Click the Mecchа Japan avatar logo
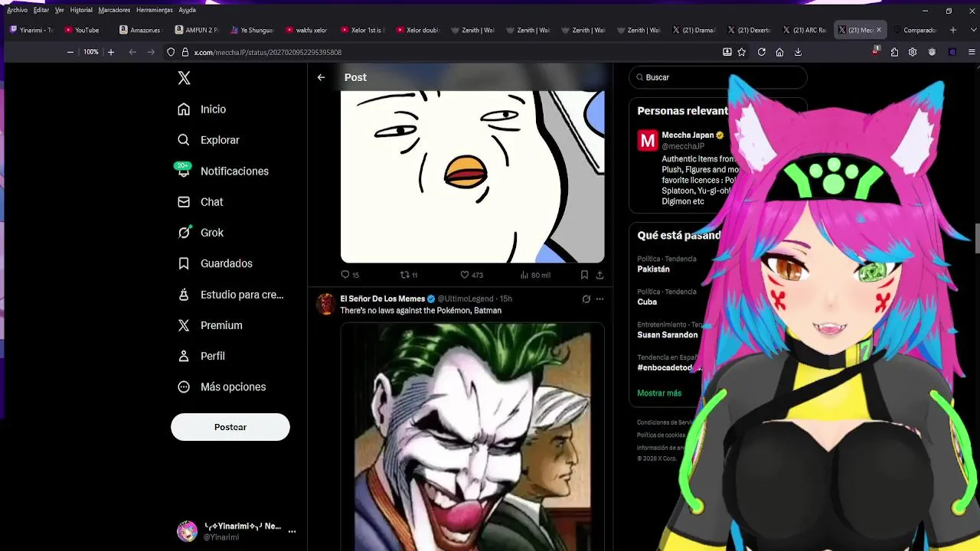This screenshot has width=980, height=551. (648, 140)
